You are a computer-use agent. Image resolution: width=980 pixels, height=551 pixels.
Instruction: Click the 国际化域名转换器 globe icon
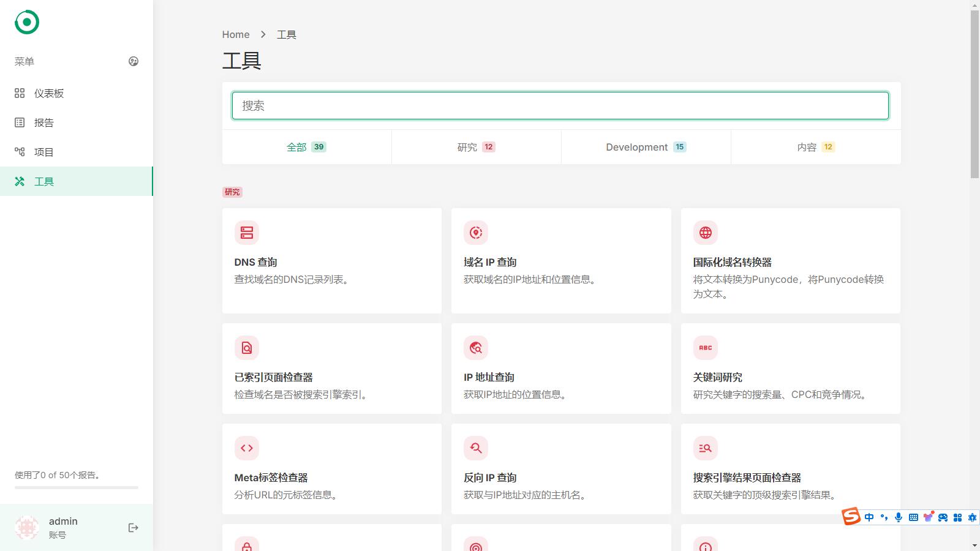click(705, 233)
